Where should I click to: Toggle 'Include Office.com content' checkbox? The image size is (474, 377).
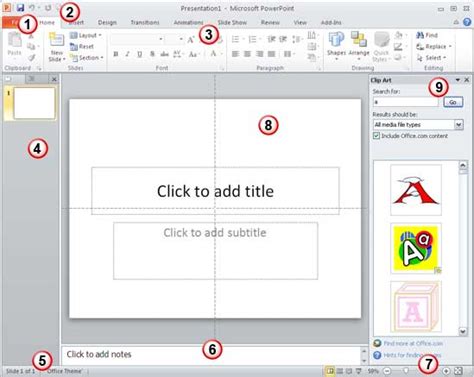[376, 136]
